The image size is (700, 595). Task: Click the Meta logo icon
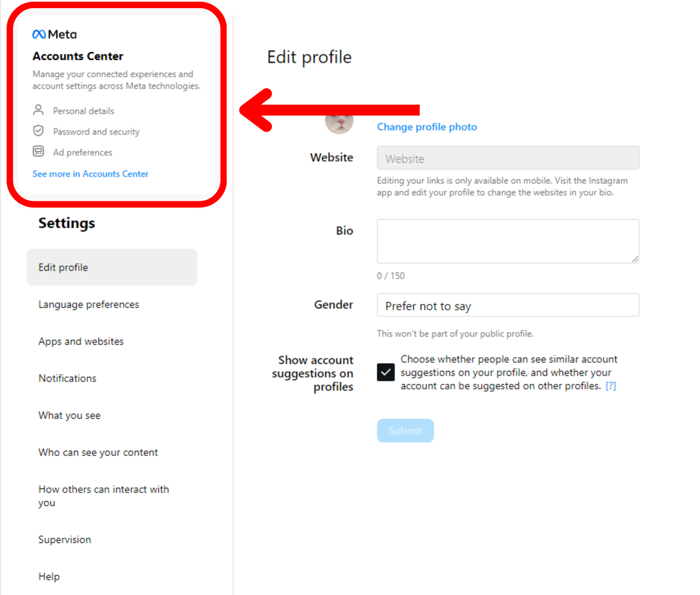pyautogui.click(x=39, y=34)
